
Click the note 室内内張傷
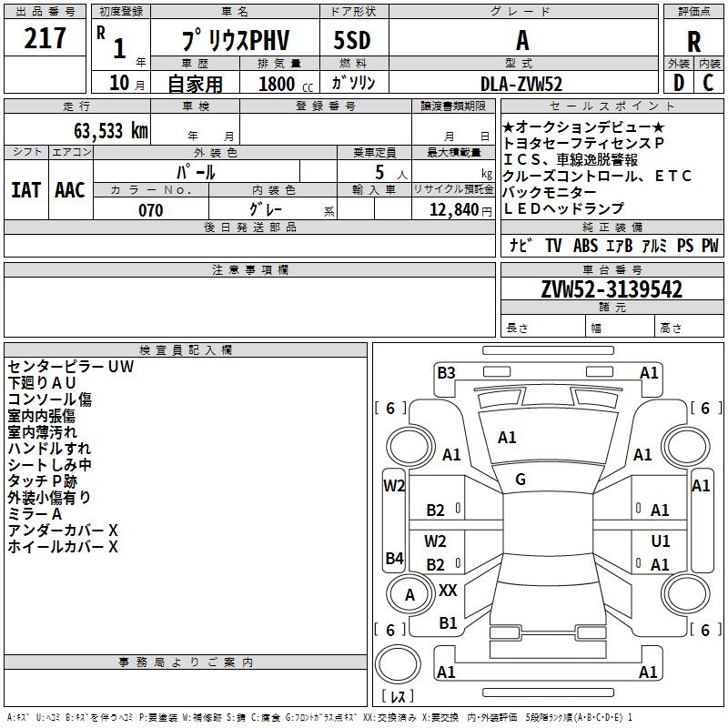[41, 416]
